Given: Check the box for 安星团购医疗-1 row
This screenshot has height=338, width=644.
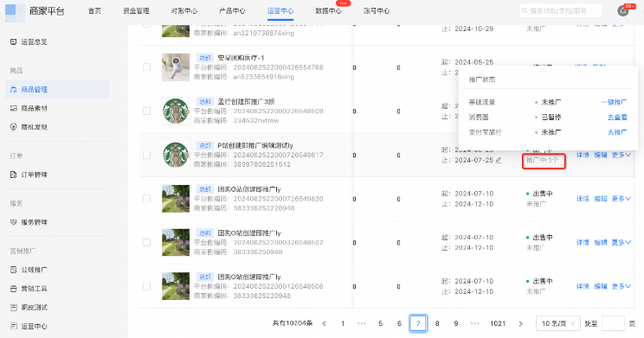Looking at the screenshot, I should pos(146,67).
